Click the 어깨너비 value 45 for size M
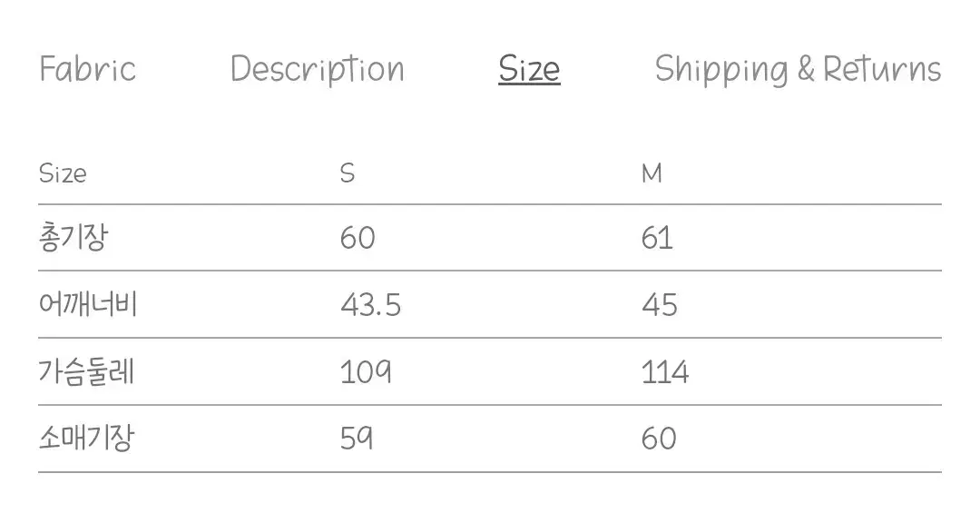 (660, 305)
